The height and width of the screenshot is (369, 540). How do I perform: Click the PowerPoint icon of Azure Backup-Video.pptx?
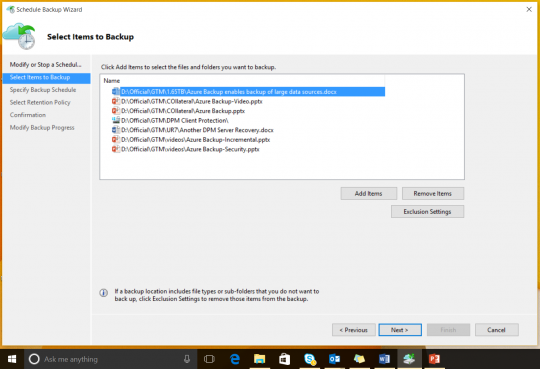point(115,101)
